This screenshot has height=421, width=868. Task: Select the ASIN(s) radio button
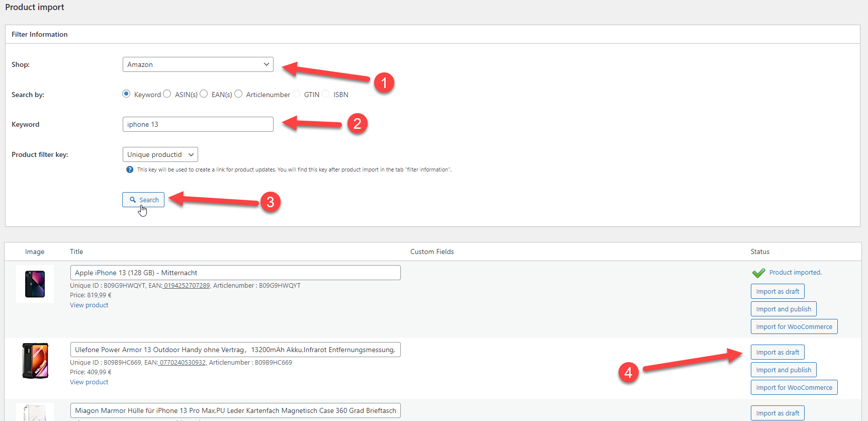pyautogui.click(x=167, y=94)
